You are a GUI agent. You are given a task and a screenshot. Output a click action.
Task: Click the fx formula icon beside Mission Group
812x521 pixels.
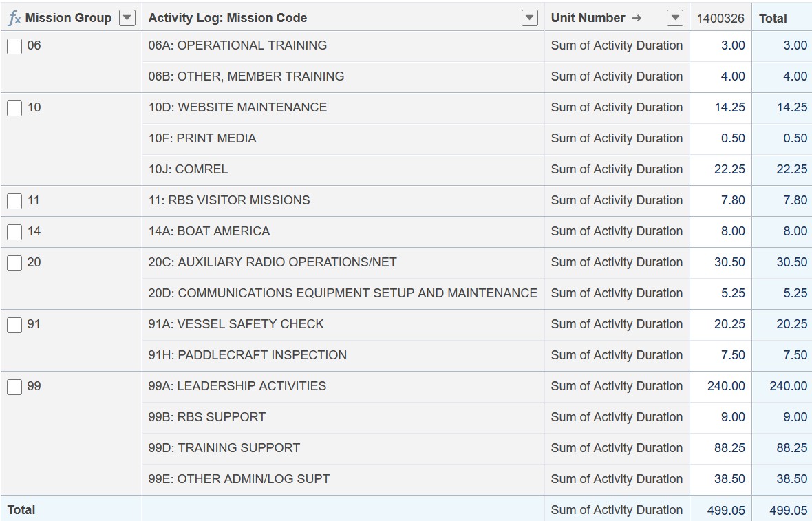click(x=14, y=18)
